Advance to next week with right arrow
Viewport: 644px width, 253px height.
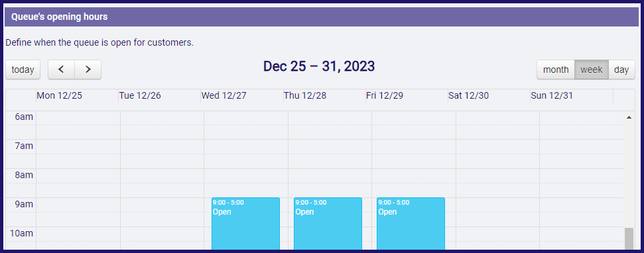[x=88, y=70]
